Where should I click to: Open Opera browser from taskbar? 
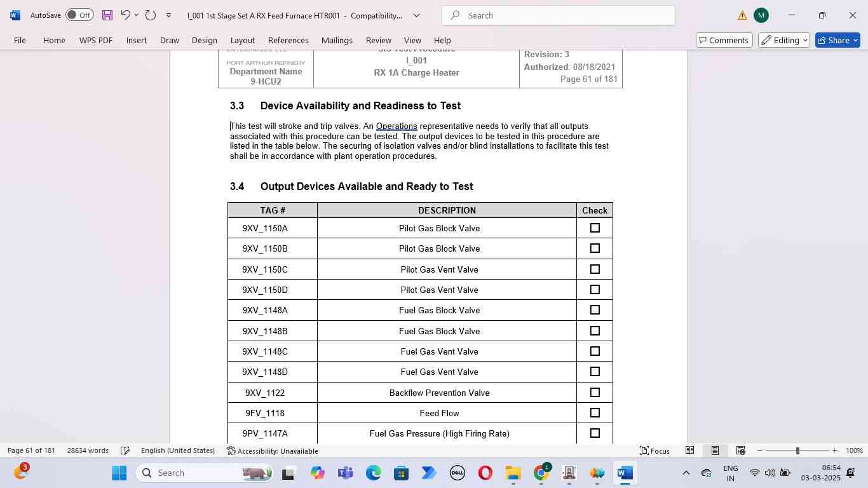coord(485,473)
